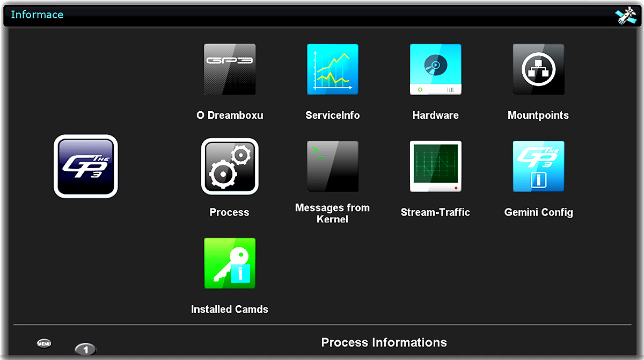Click the Hardware label
Image resolution: width=644 pixels, height=360 pixels.
click(x=436, y=115)
